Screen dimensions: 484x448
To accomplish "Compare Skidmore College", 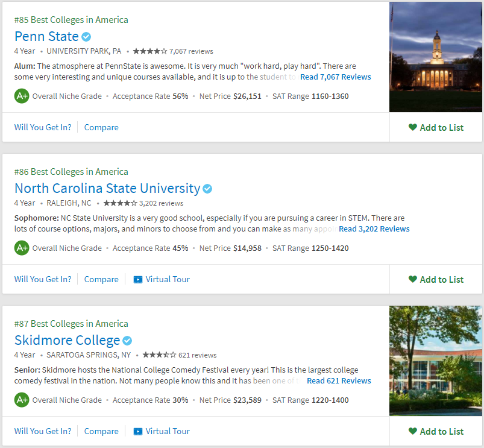I will pyautogui.click(x=101, y=431).
